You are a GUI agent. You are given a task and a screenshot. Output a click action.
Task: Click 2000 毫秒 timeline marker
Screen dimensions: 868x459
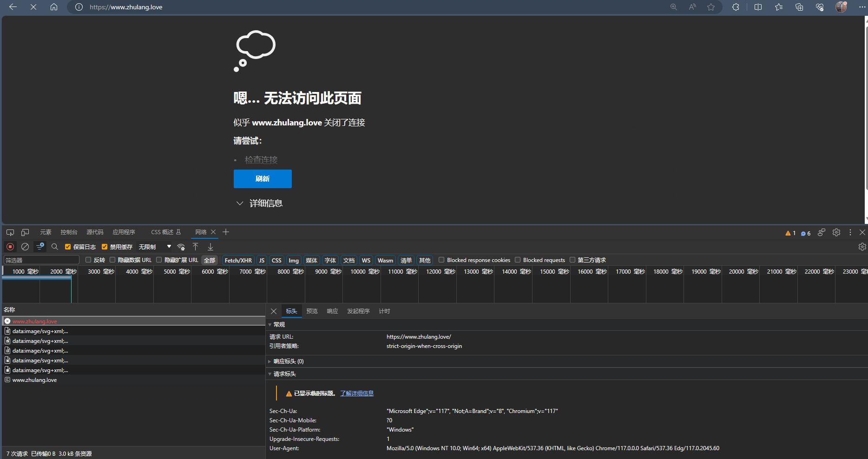pos(63,271)
